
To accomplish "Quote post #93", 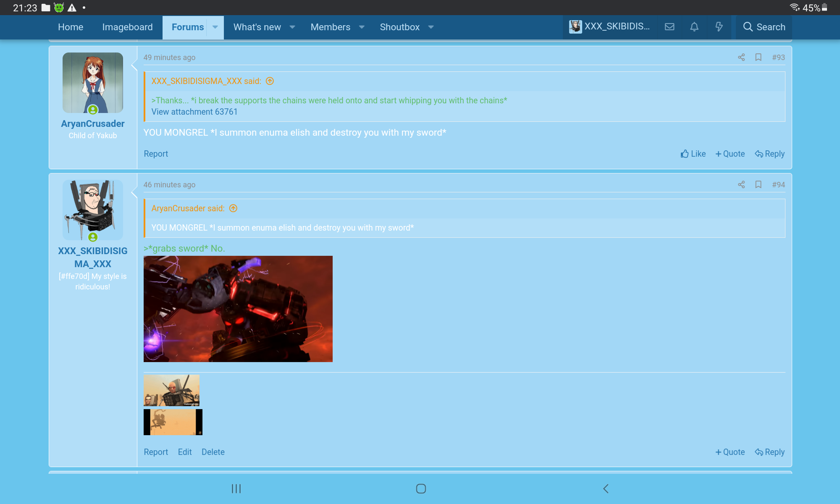I will point(730,154).
